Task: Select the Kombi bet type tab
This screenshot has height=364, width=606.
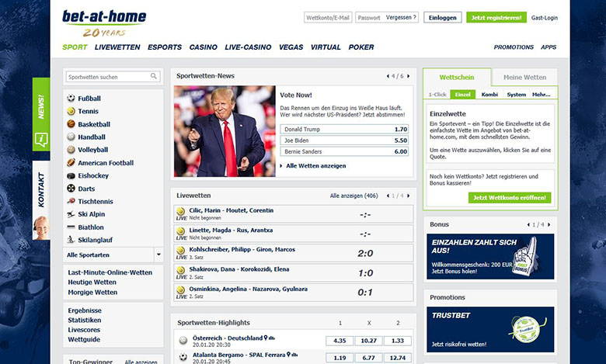Action: [x=489, y=94]
